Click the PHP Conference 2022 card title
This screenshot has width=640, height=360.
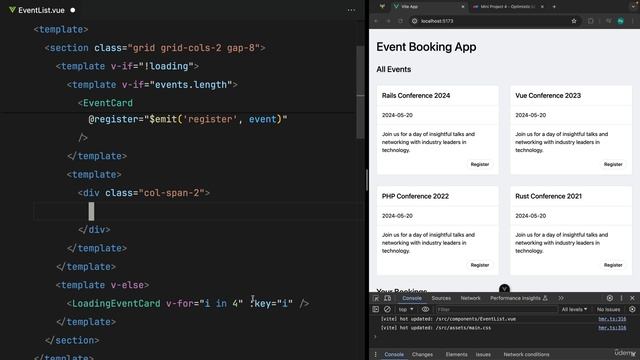coord(415,196)
